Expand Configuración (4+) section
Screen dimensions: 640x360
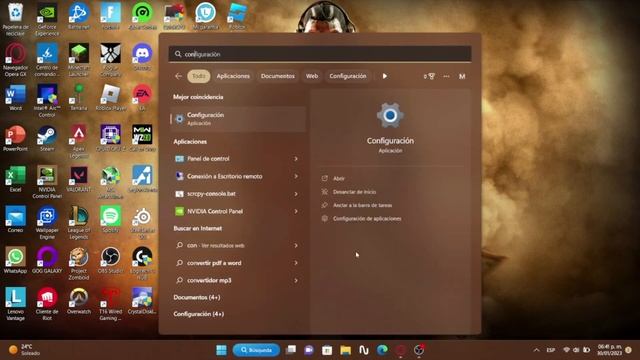199,314
